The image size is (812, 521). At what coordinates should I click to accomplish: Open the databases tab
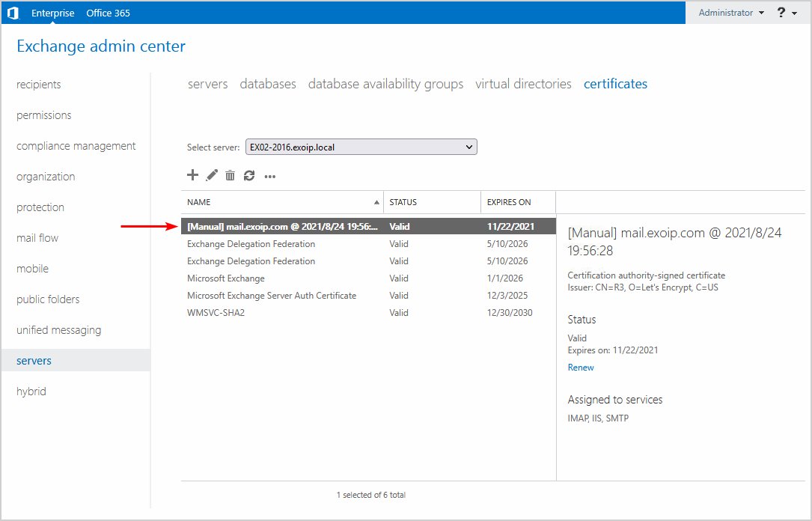pyautogui.click(x=268, y=84)
